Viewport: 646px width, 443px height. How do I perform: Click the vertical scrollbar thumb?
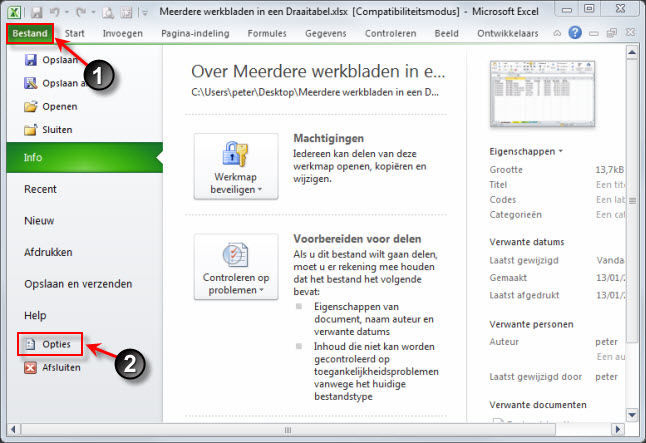(632, 201)
